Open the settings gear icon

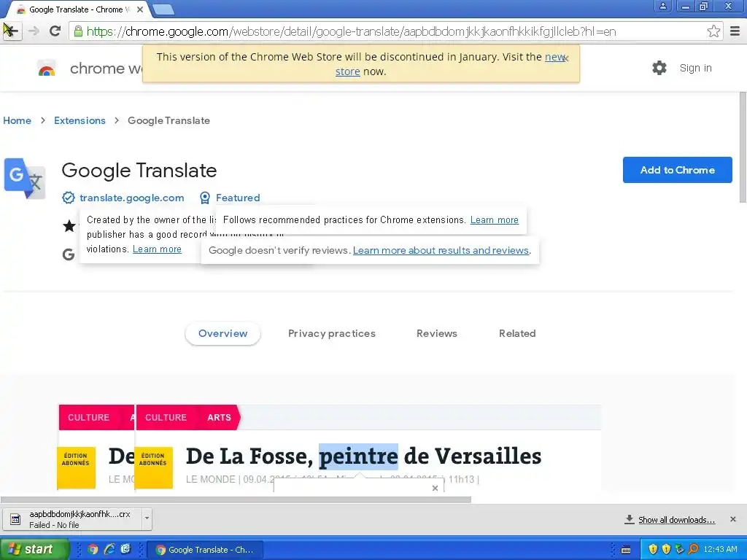pos(659,68)
